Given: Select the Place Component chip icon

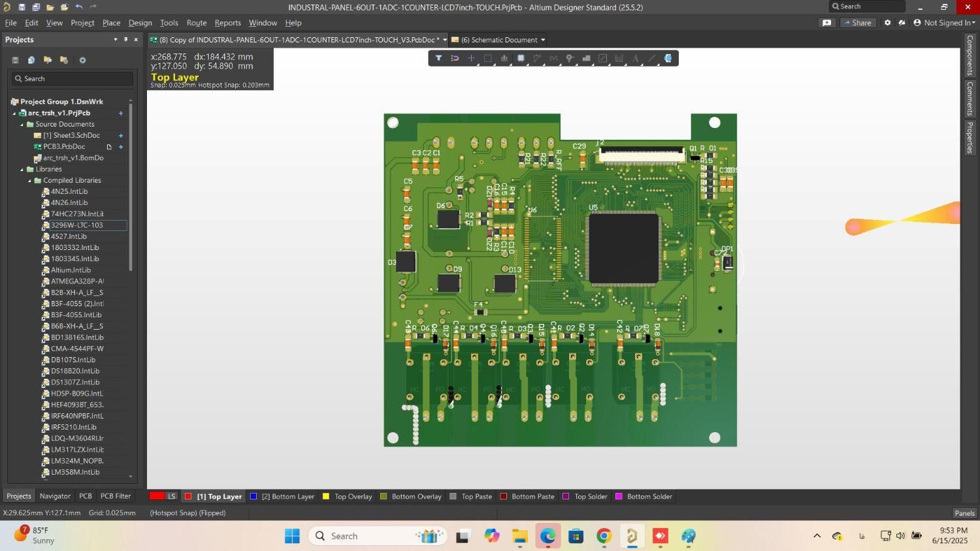Looking at the screenshot, I should click(521, 58).
